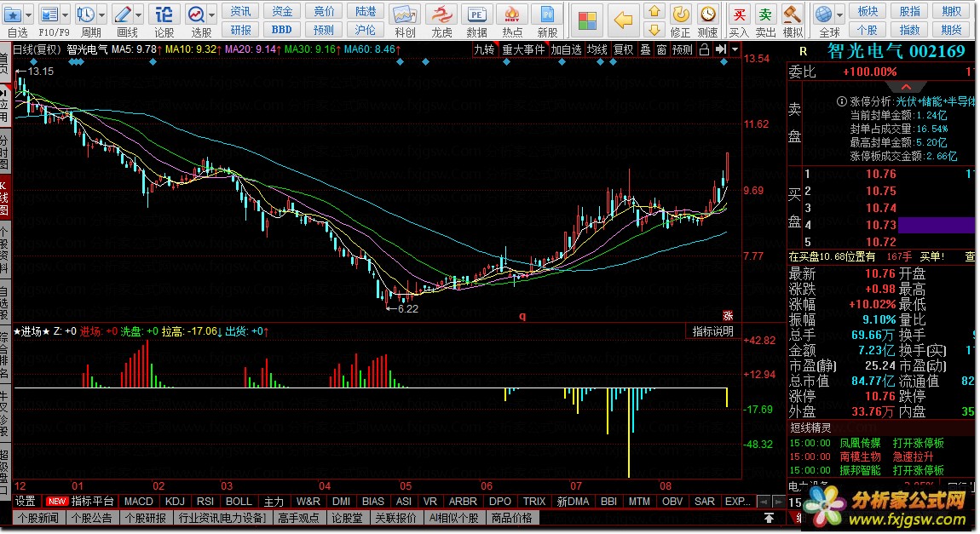Expand the 自选 dropdown arrow

[28, 14]
